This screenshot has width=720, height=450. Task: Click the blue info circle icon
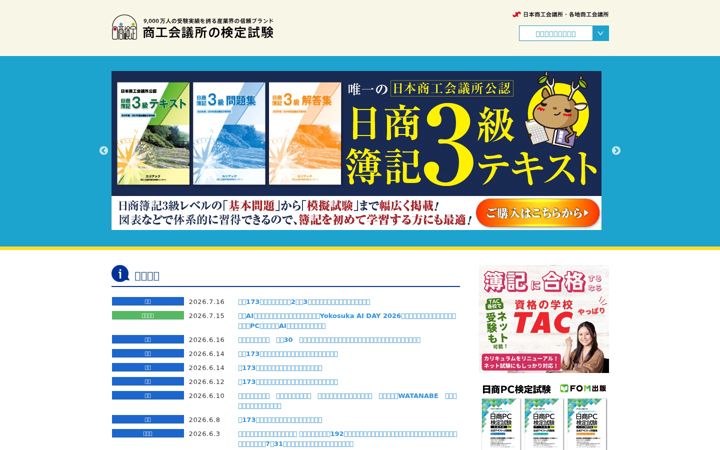120,274
